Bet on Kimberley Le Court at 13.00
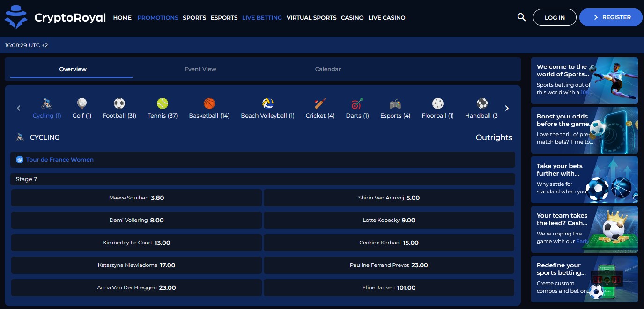 pyautogui.click(x=136, y=243)
